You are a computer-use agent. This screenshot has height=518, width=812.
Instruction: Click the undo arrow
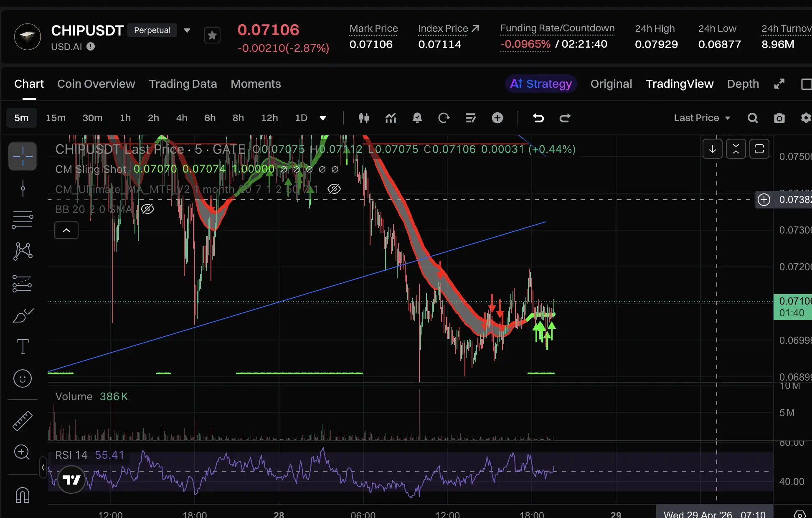(538, 118)
